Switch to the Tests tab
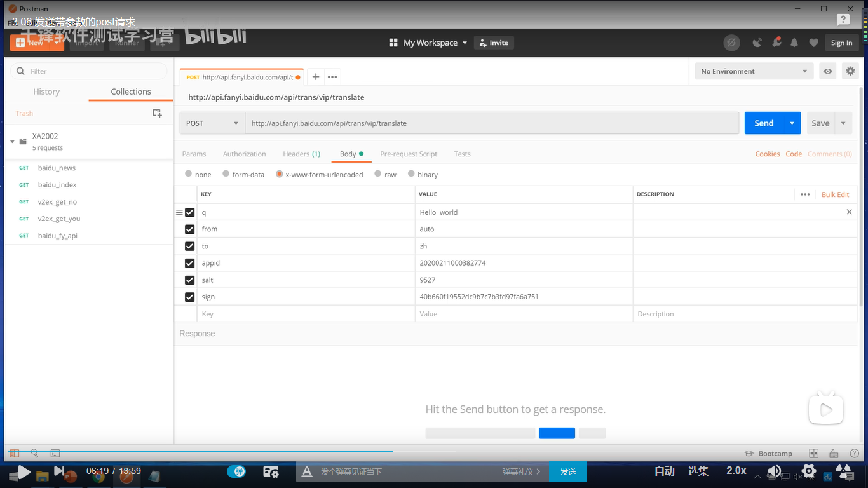Image resolution: width=868 pixels, height=488 pixels. pos(462,154)
